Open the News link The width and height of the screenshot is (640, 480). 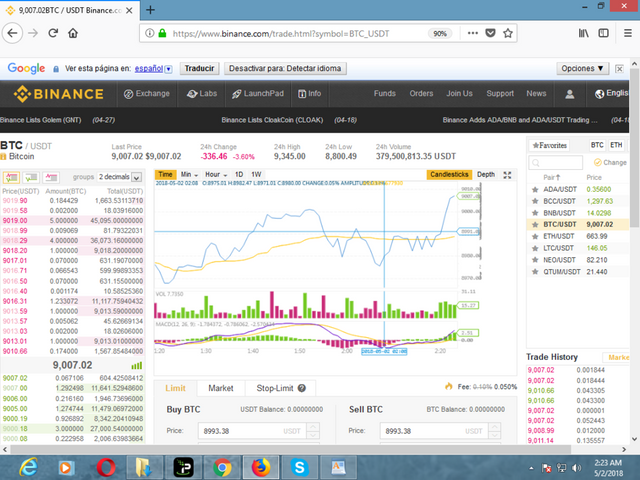pos(536,93)
